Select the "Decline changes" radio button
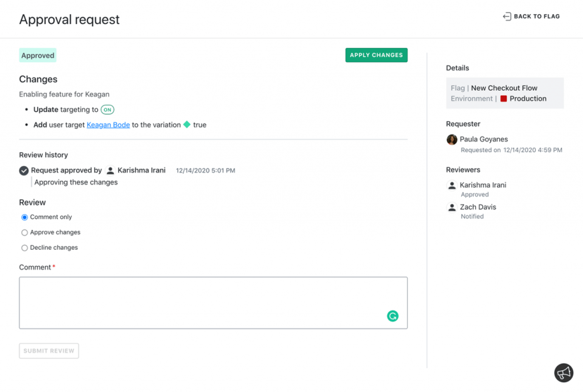The height and width of the screenshot is (392, 583). click(25, 247)
